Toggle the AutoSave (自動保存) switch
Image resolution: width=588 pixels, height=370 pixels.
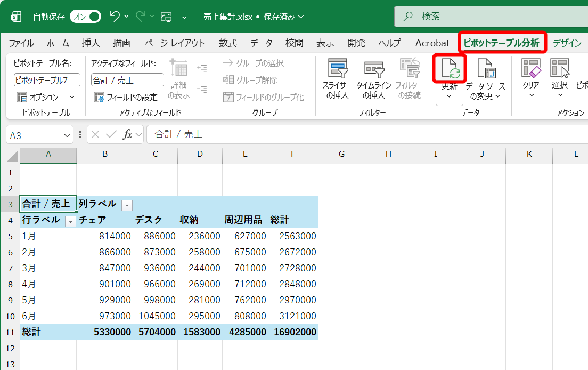(x=86, y=17)
